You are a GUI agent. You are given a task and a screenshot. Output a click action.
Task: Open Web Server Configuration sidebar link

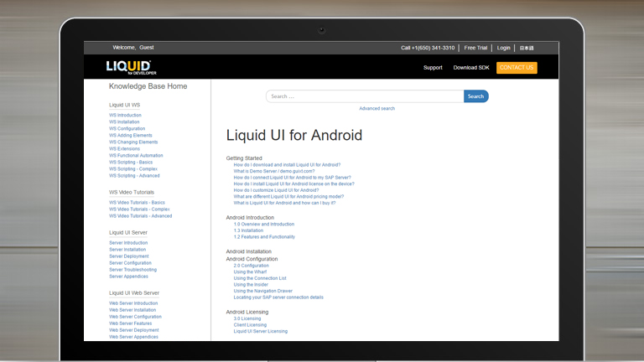point(135,317)
